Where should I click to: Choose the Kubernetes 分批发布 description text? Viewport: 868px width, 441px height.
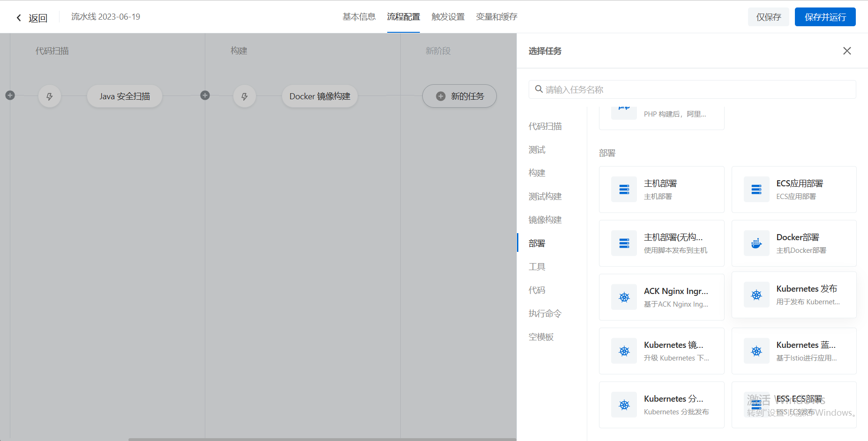click(676, 412)
